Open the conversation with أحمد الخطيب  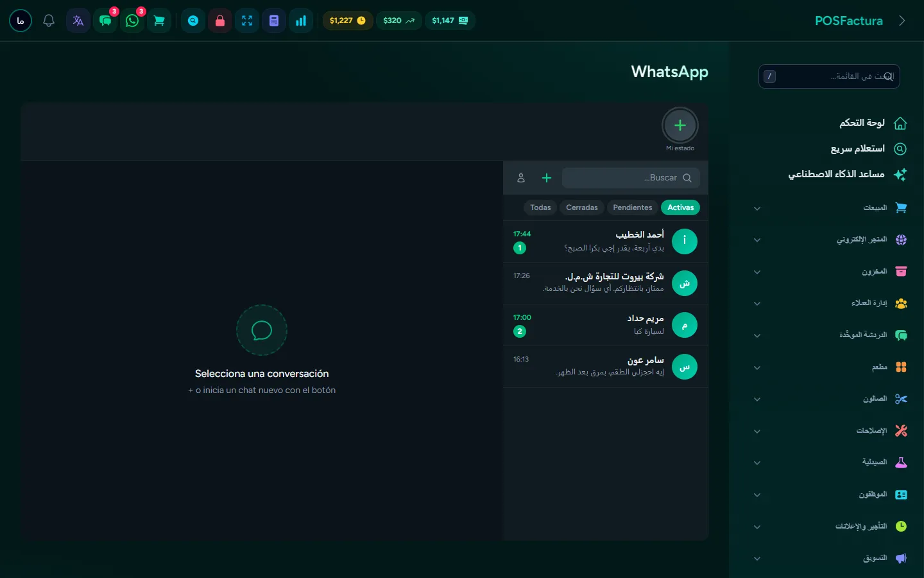coord(606,241)
